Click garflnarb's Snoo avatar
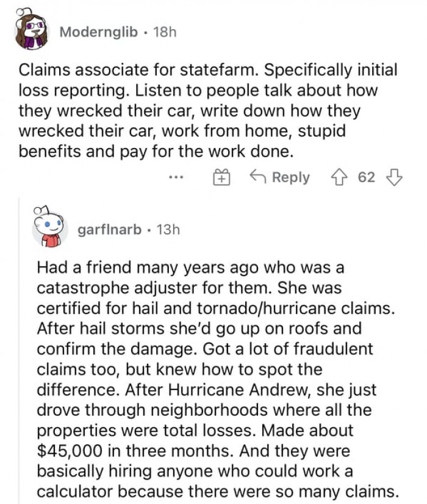This screenshot has width=427, height=504. (x=49, y=229)
